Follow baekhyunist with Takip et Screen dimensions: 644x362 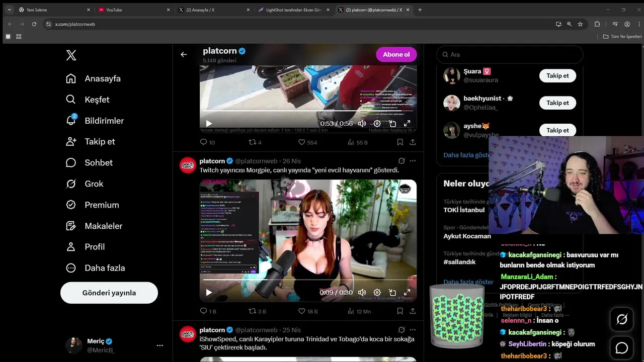pos(557,103)
